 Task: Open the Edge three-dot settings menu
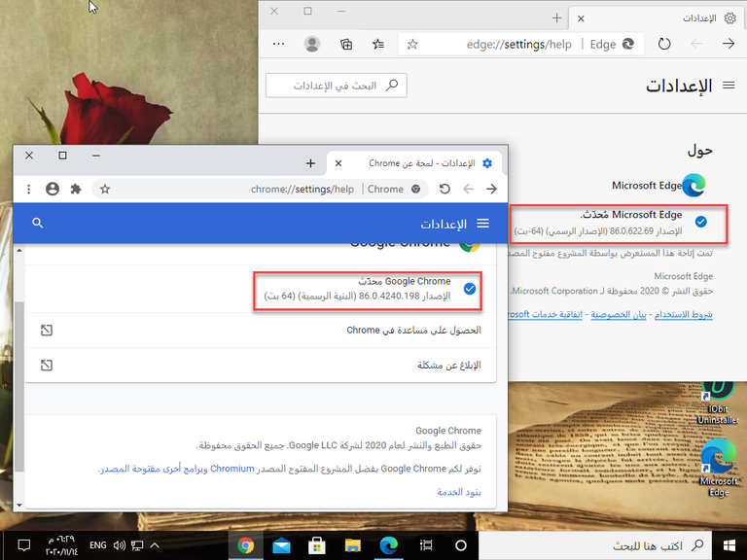point(279,44)
